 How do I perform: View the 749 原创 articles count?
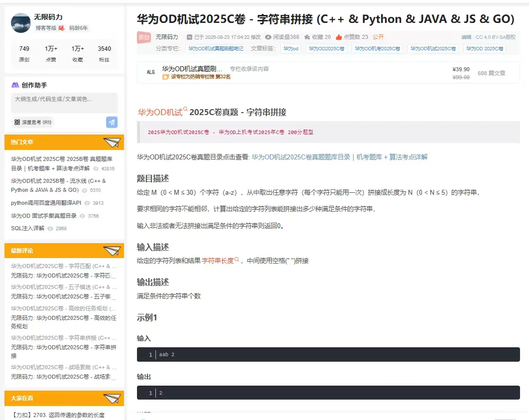pyautogui.click(x=24, y=54)
